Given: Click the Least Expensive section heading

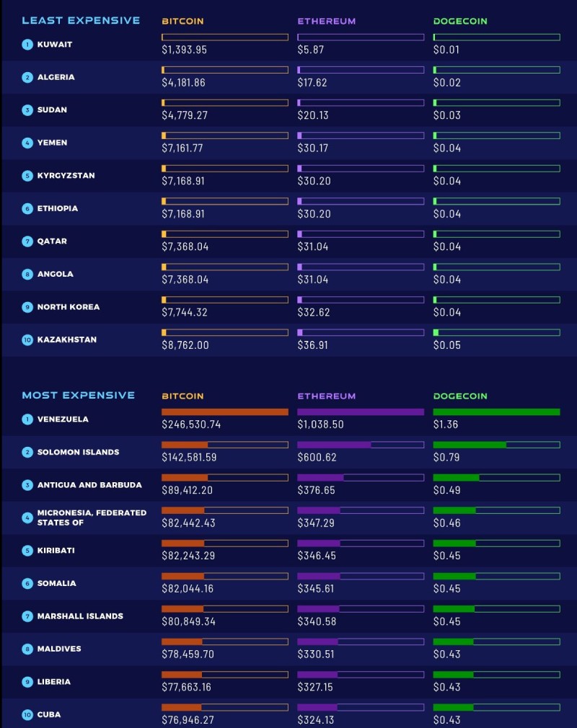Looking at the screenshot, I should coord(81,21).
